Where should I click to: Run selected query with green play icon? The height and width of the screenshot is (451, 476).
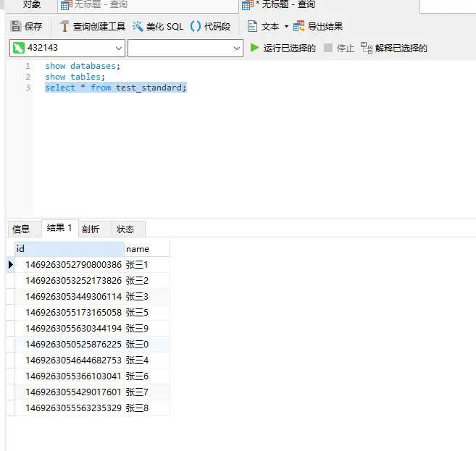pyautogui.click(x=254, y=48)
